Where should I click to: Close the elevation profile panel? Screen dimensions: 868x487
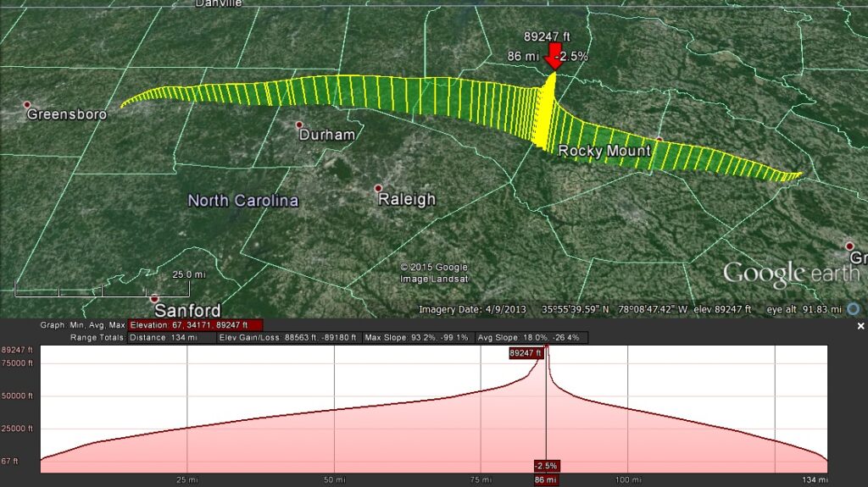(860, 326)
